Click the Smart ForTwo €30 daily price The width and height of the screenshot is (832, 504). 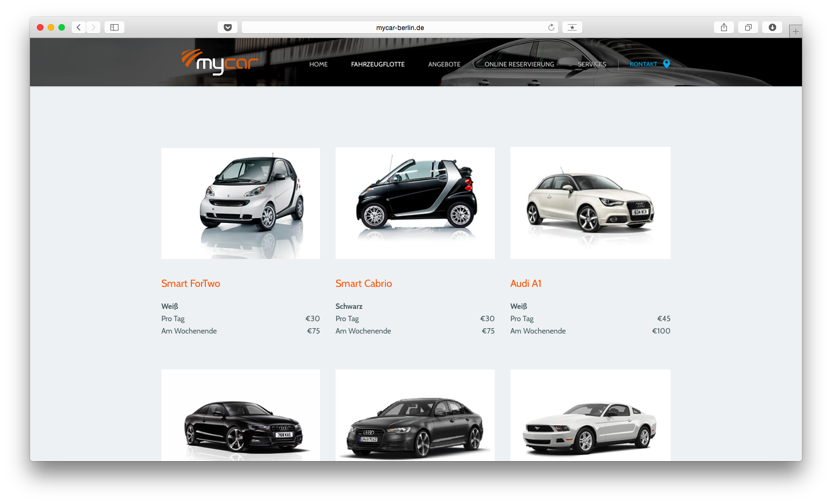313,318
